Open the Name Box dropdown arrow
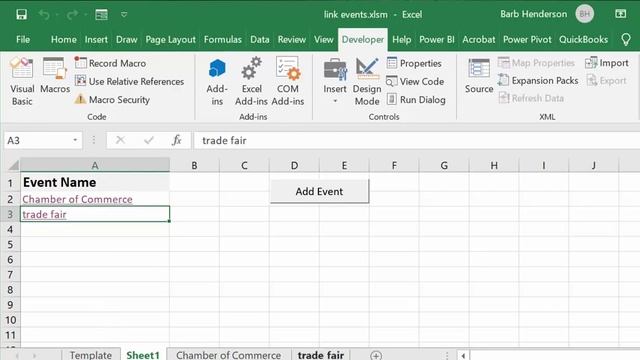 pos(75,140)
